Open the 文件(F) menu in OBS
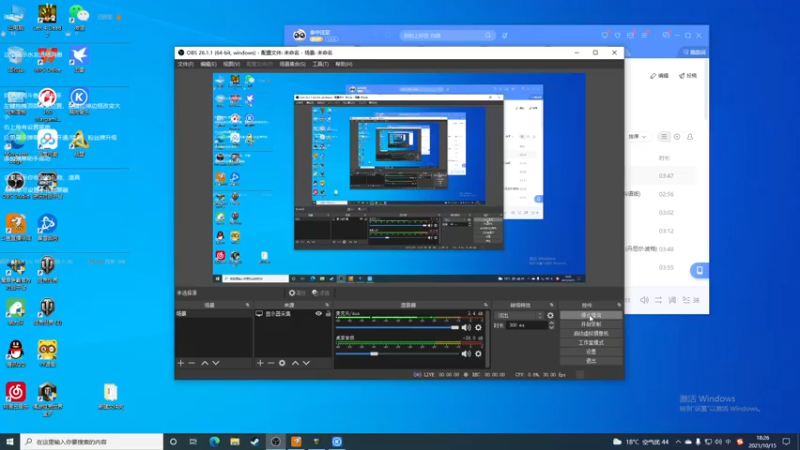The image size is (800, 450). (185, 64)
